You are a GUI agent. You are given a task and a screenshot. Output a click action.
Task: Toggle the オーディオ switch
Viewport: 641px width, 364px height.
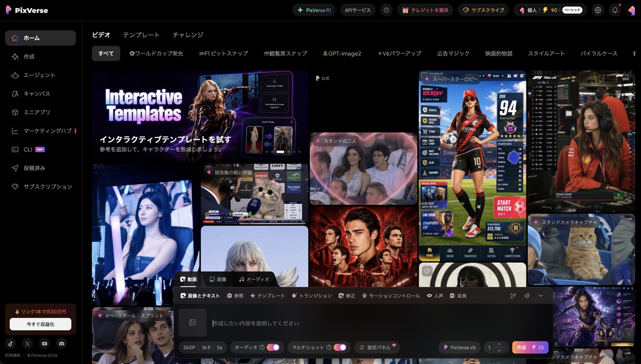(273, 347)
